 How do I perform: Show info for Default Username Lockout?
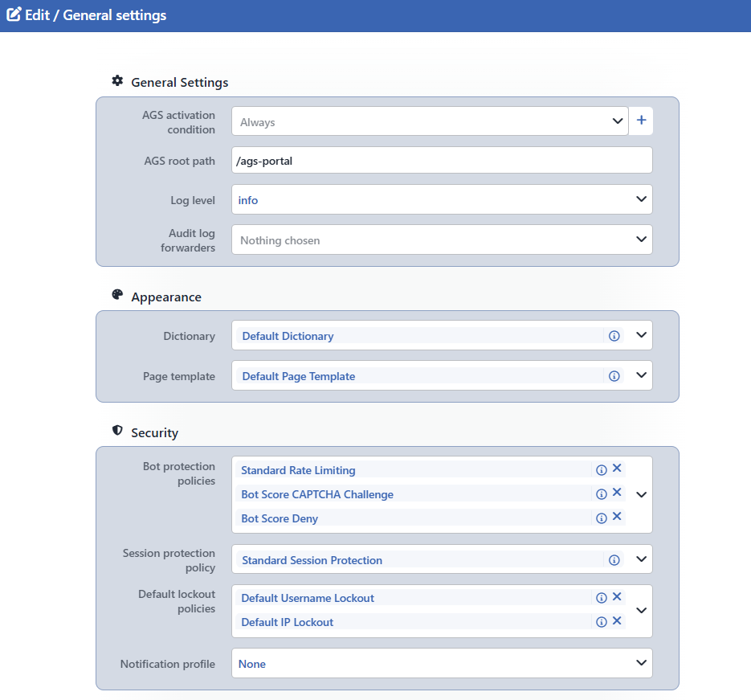pyautogui.click(x=601, y=598)
